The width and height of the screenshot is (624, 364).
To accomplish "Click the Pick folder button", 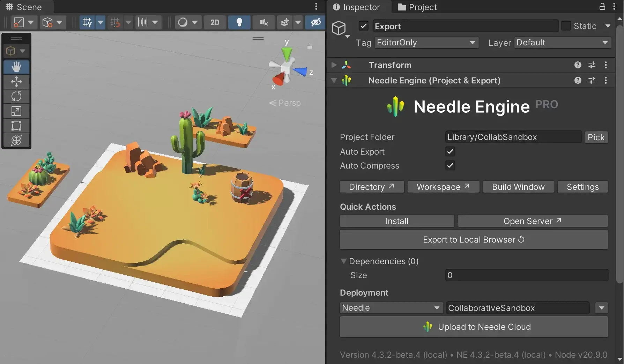I will coord(596,137).
